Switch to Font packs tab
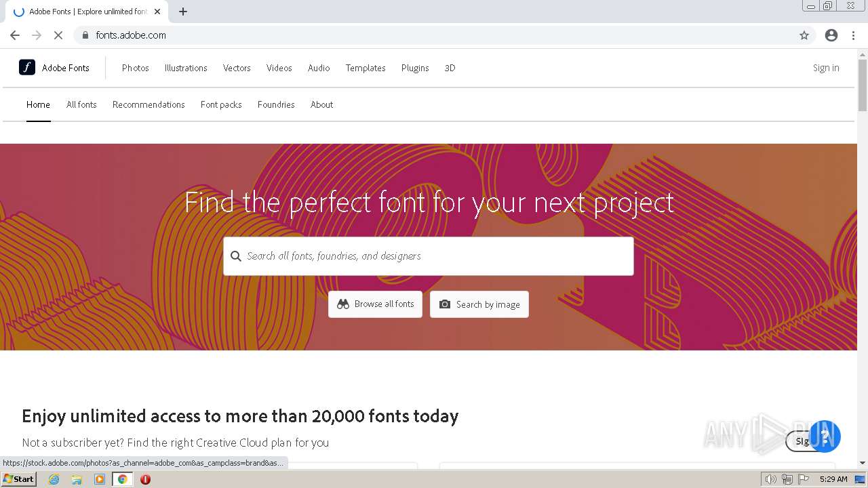The height and width of the screenshot is (488, 868). click(x=221, y=104)
